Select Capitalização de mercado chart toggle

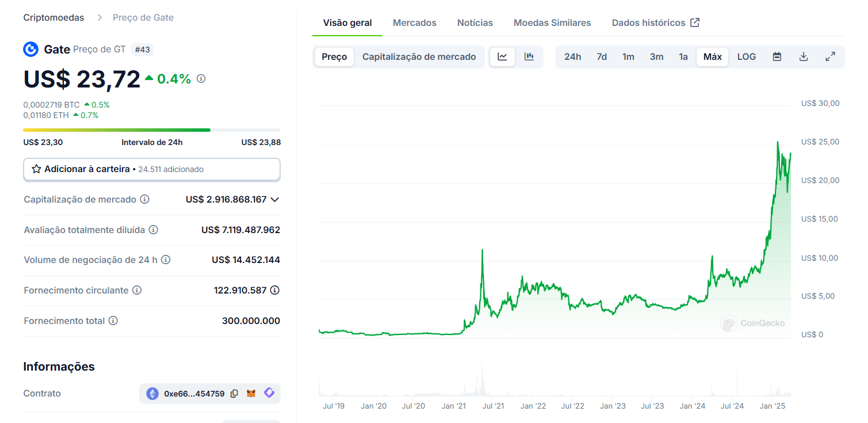[419, 56]
